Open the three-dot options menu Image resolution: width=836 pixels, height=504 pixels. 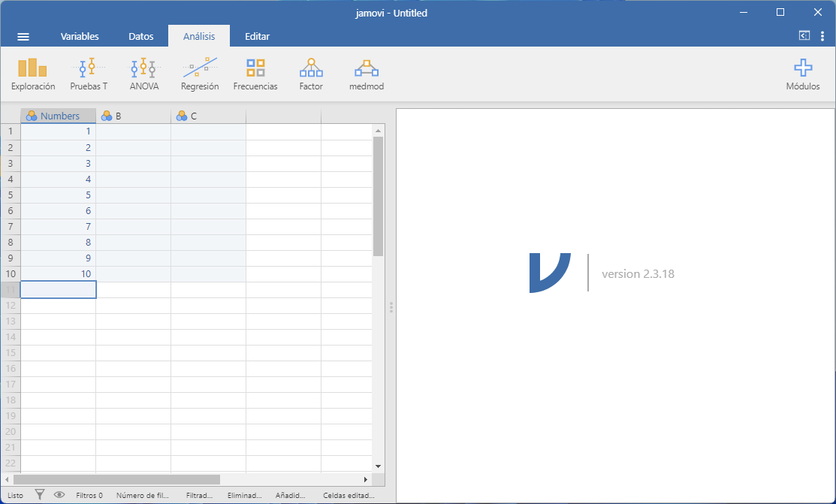click(822, 35)
